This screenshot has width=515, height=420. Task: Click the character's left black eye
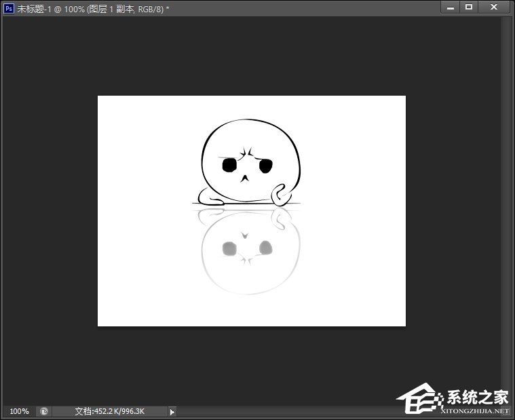click(229, 165)
